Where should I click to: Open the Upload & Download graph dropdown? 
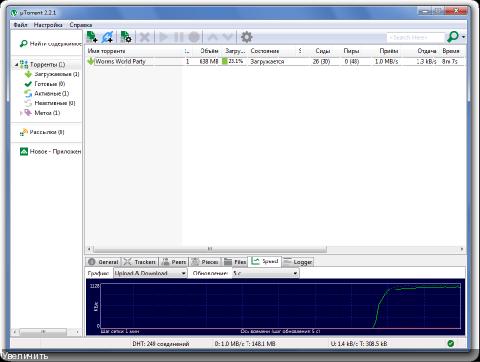150,273
